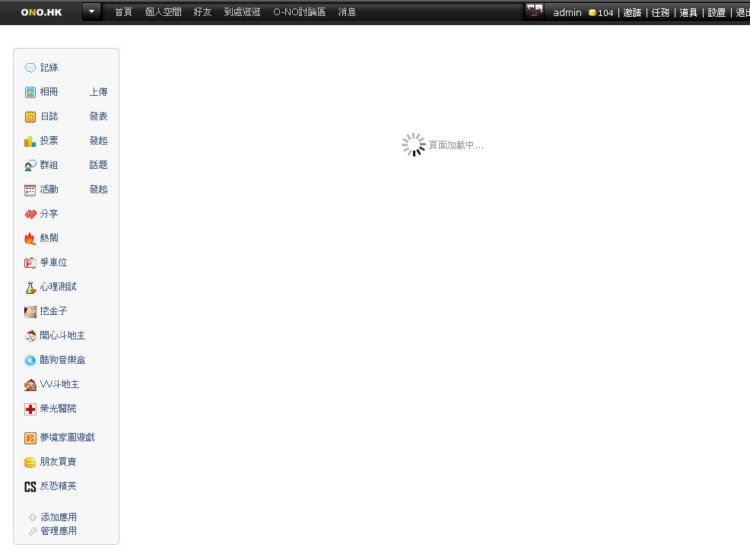Open the 記錄 sidebar link
The image size is (750, 560).
tap(49, 68)
